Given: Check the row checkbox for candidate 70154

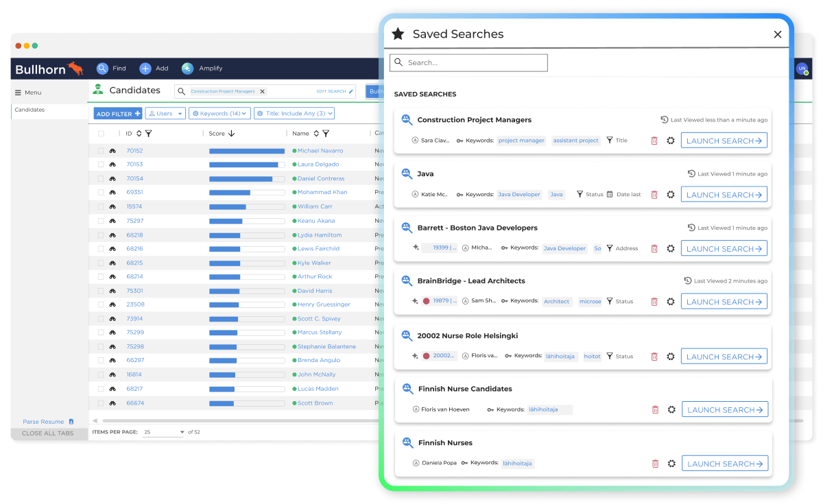Looking at the screenshot, I should pyautogui.click(x=101, y=179).
